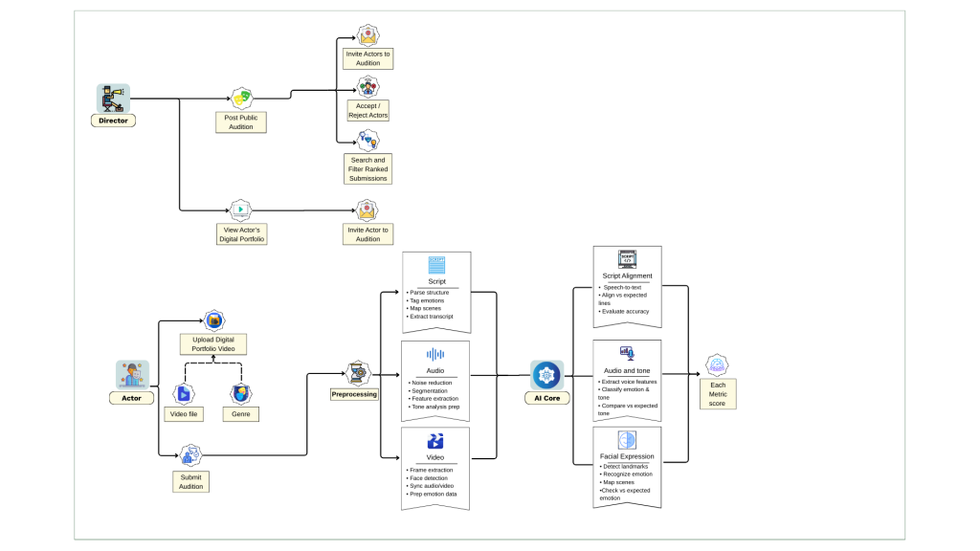Click the Video file icon
The width and height of the screenshot is (980, 551).
click(x=184, y=394)
